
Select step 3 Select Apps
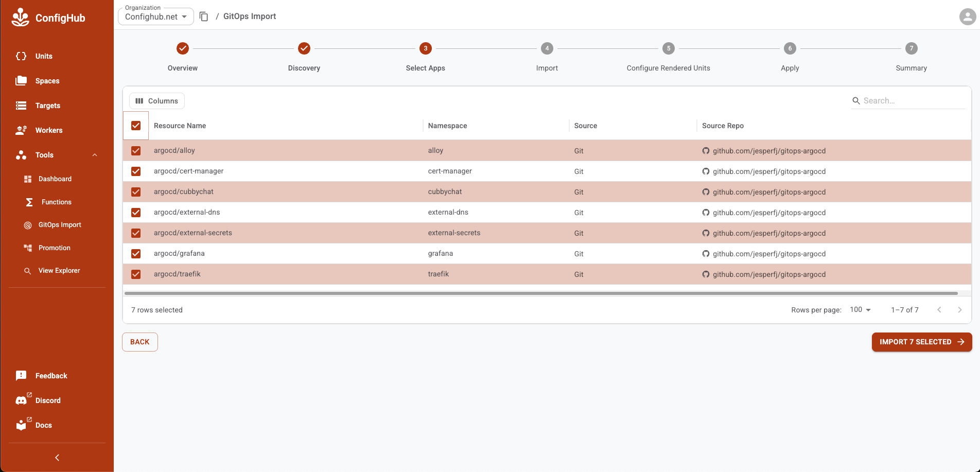click(426, 57)
